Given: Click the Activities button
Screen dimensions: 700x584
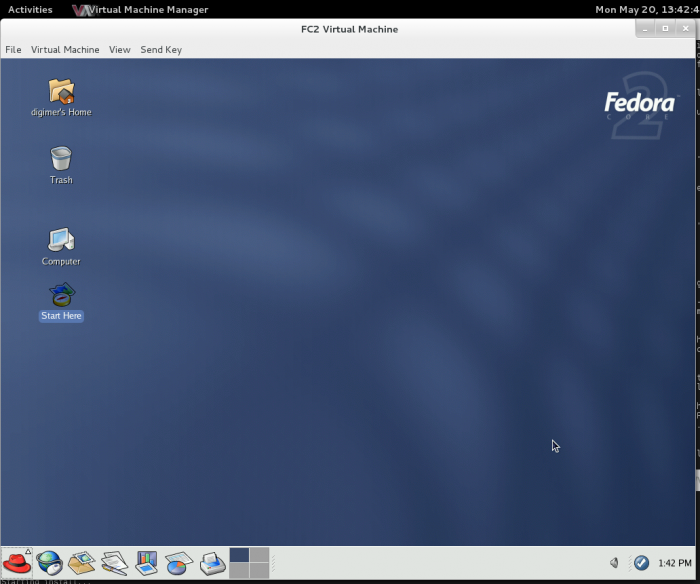Looking at the screenshot, I should pos(30,9).
